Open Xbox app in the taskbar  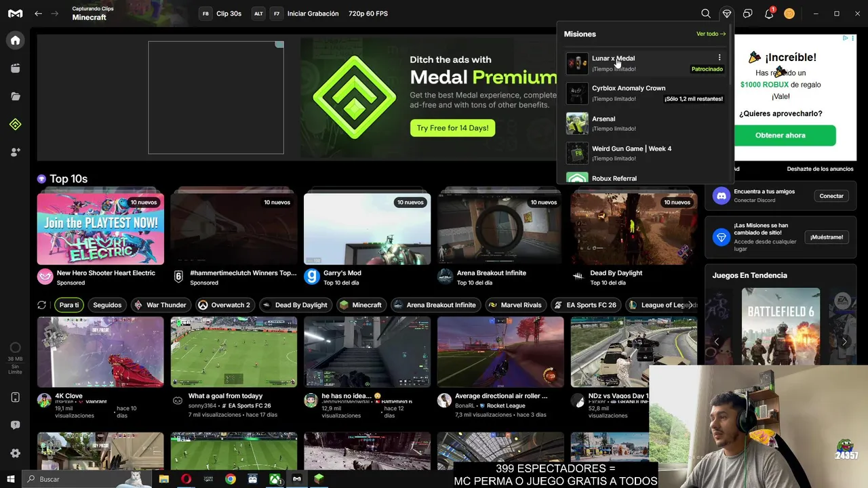click(x=275, y=479)
